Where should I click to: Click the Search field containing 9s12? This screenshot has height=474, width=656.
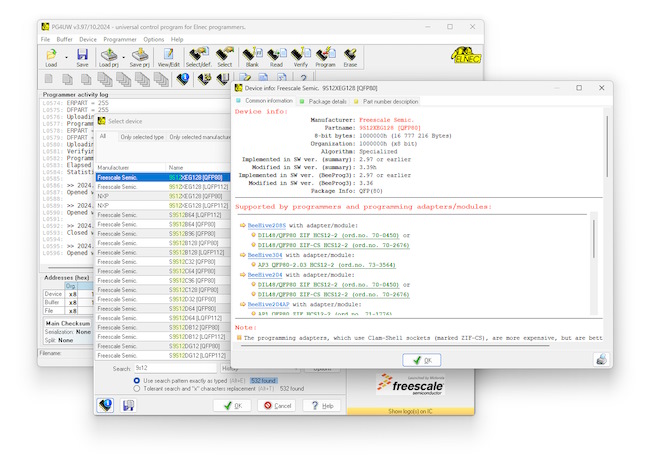(175, 368)
